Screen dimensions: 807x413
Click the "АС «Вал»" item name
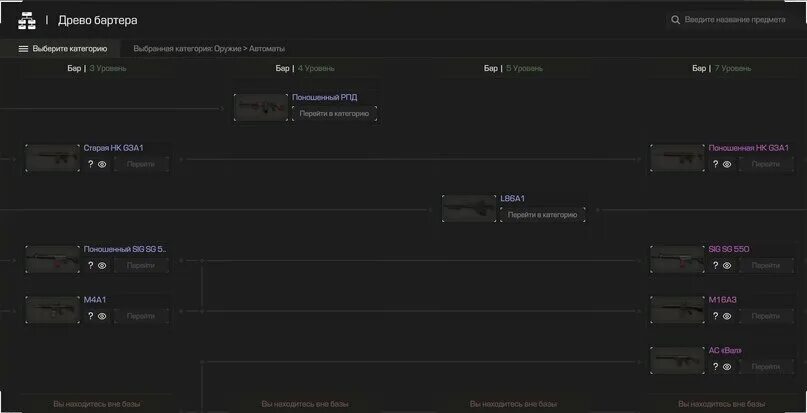[x=726, y=350]
